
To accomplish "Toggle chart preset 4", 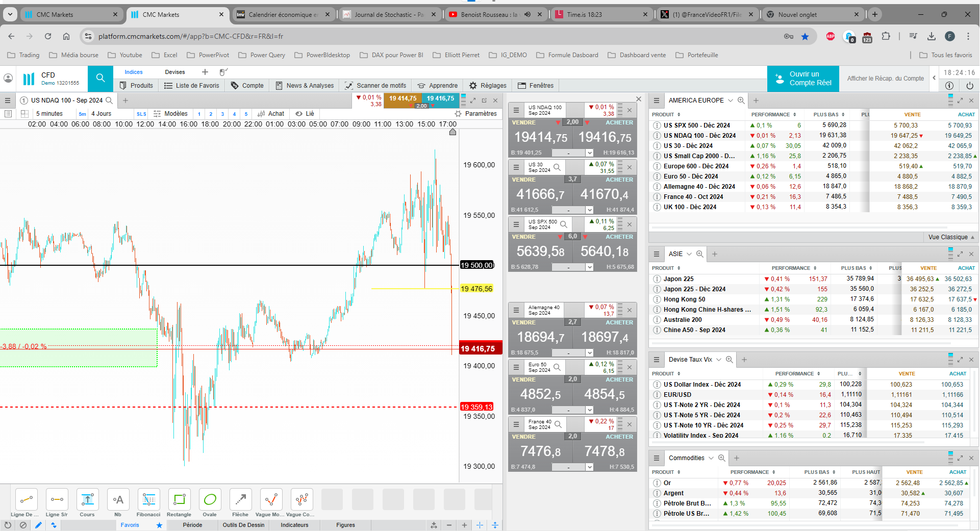I will [x=234, y=114].
